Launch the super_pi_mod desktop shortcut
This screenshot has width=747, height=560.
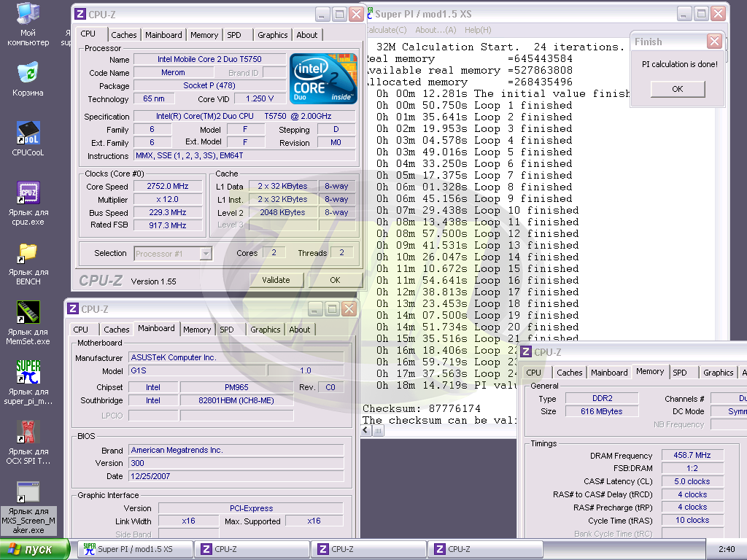(28, 383)
